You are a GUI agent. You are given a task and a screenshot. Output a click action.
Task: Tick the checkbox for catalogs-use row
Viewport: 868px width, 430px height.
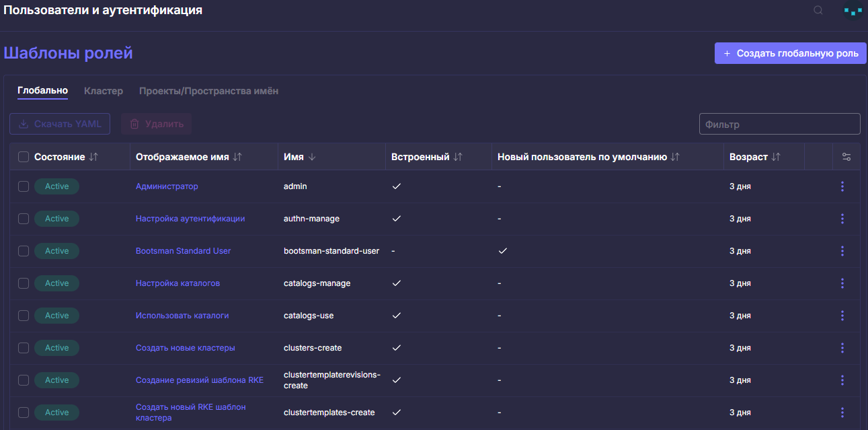click(x=24, y=316)
